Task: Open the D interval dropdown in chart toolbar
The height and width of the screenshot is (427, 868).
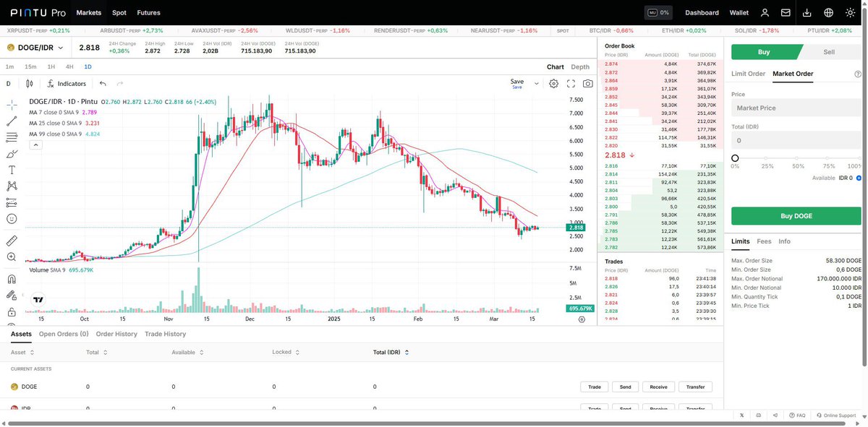Action: [x=9, y=84]
